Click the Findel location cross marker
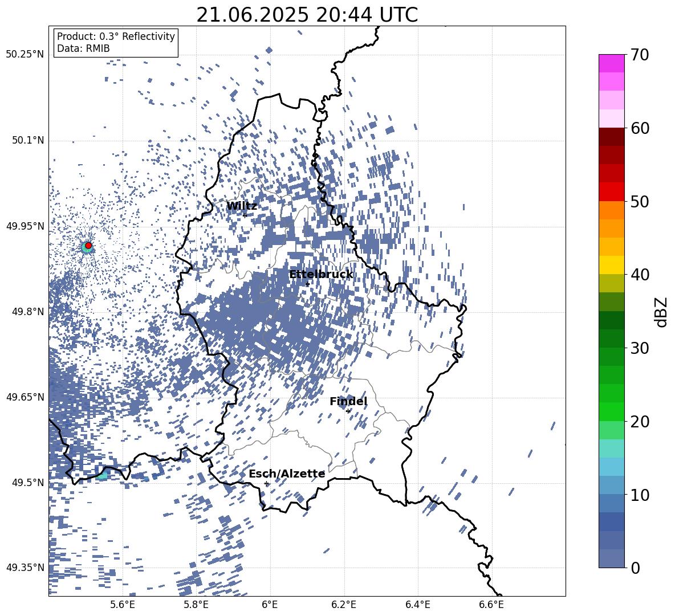Viewport: 675px width, 616px height. (x=348, y=411)
